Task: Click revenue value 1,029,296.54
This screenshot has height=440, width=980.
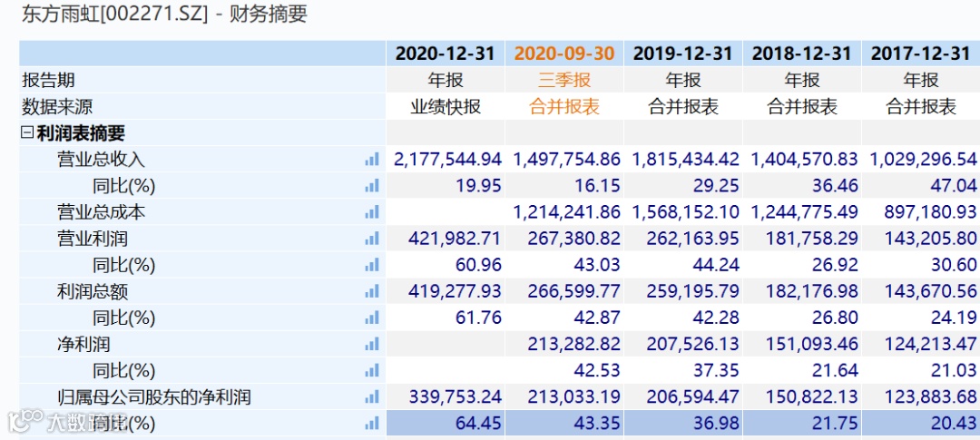Action: tap(923, 160)
